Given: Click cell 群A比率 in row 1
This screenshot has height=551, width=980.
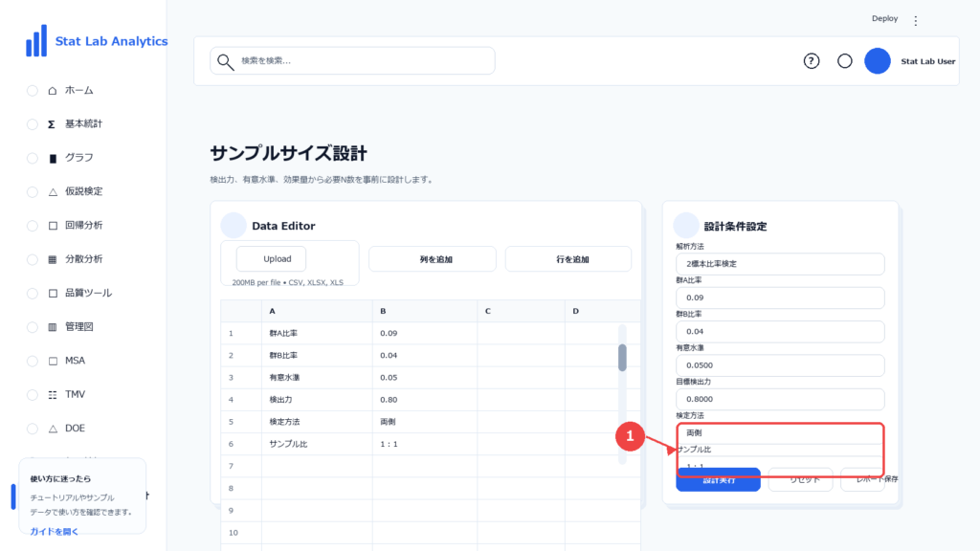Looking at the screenshot, I should [317, 333].
